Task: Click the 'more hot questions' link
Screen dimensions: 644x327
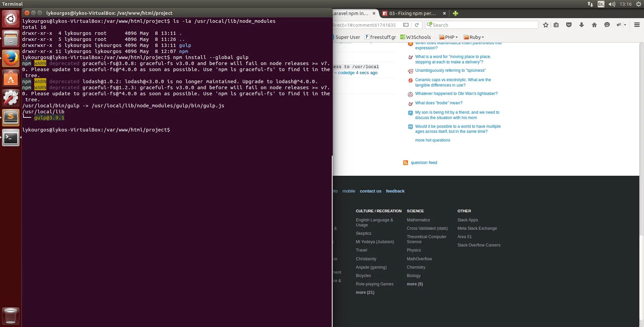Action: [432, 140]
